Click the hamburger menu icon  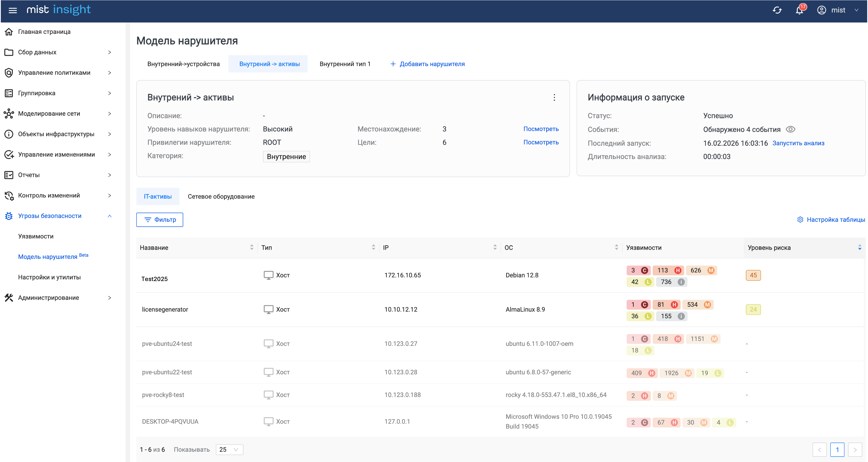click(x=13, y=11)
